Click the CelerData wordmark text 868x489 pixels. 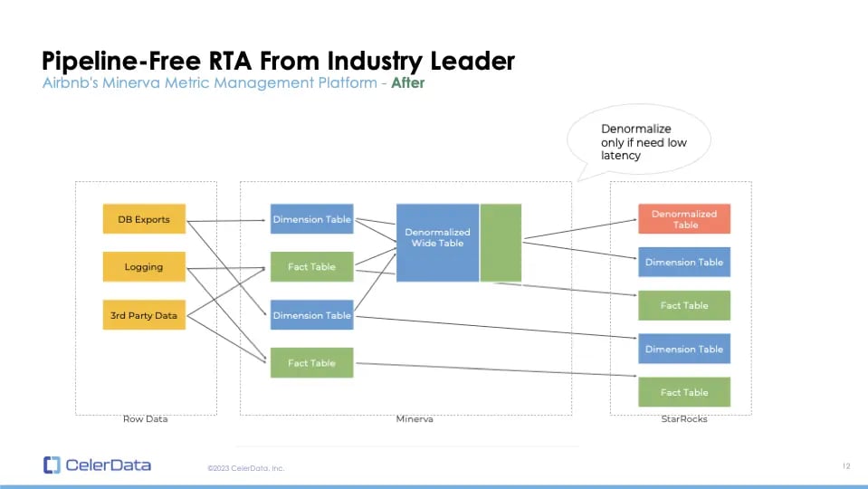pos(108,465)
